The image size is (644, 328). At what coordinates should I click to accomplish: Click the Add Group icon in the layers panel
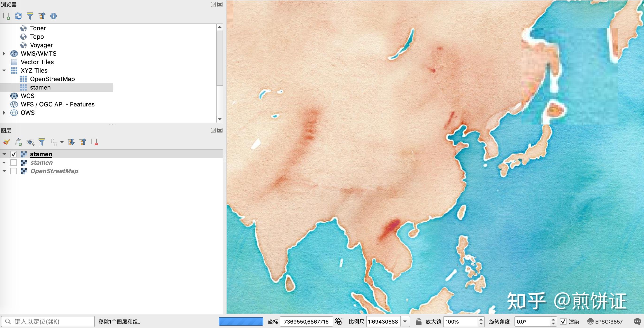tap(18, 142)
